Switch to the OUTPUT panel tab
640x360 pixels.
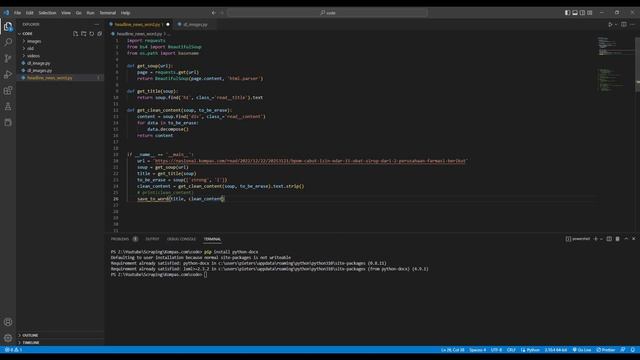point(152,239)
